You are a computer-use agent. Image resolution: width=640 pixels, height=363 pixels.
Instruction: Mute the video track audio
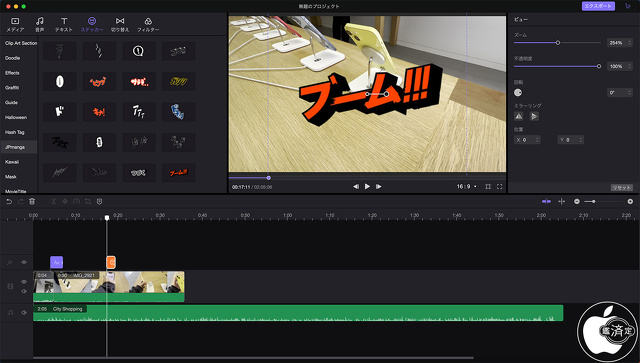(24, 291)
